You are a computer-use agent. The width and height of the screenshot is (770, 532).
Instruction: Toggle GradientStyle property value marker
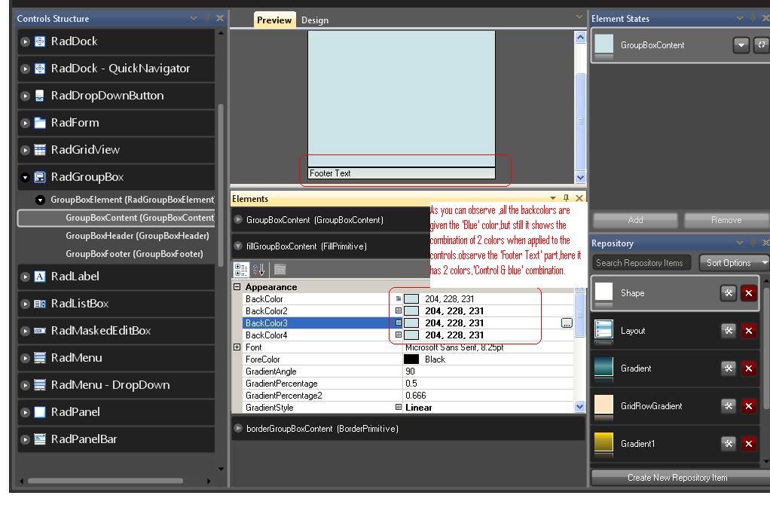click(399, 407)
